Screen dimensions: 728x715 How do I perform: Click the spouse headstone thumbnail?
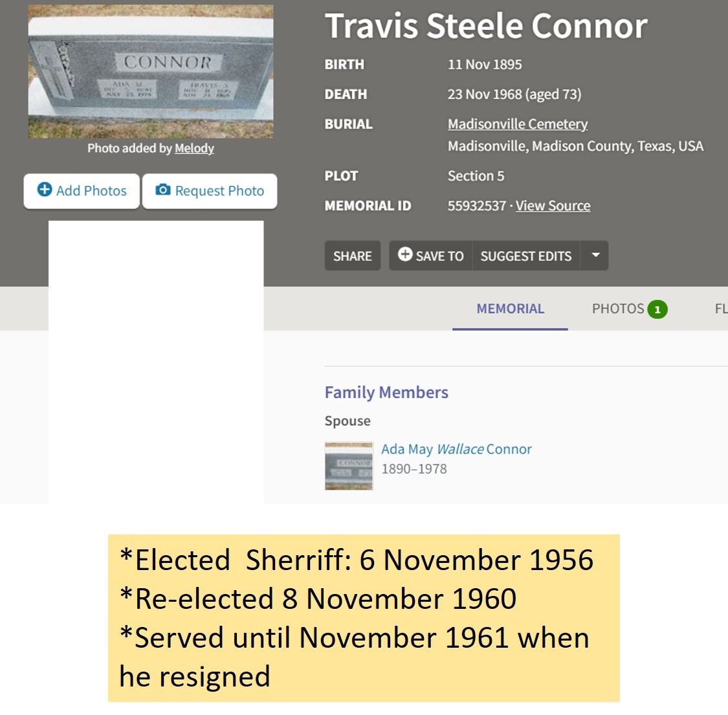click(349, 466)
